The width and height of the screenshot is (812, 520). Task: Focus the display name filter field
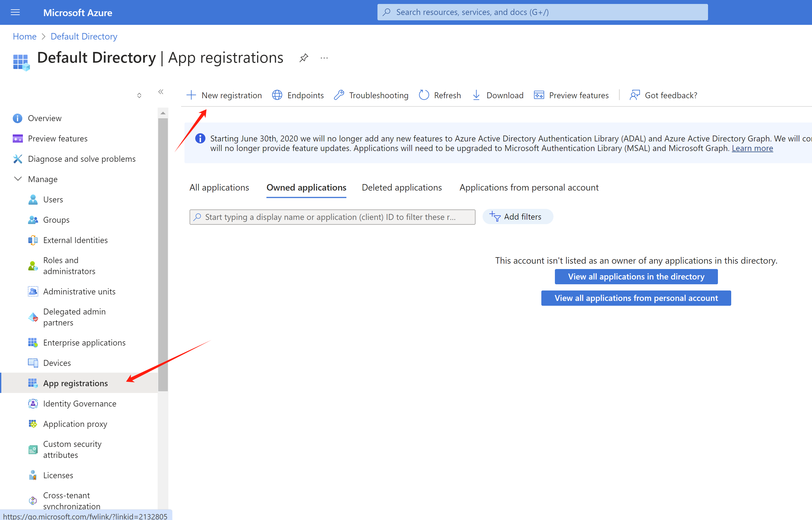tap(332, 217)
